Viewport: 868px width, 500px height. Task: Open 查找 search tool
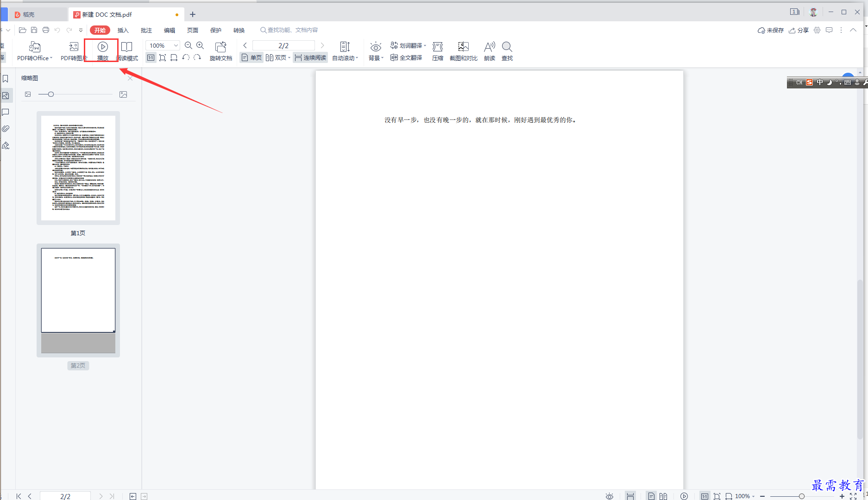coord(507,51)
